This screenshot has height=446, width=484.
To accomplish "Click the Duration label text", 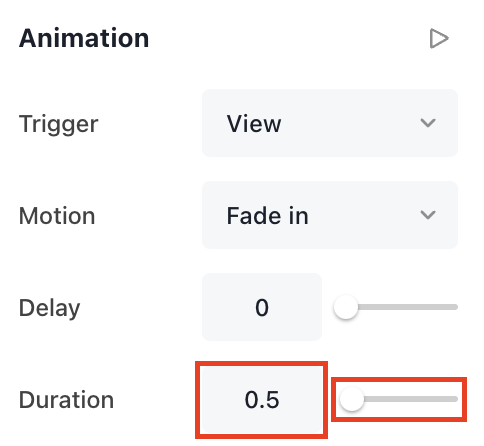I will pyautogui.click(x=66, y=400).
